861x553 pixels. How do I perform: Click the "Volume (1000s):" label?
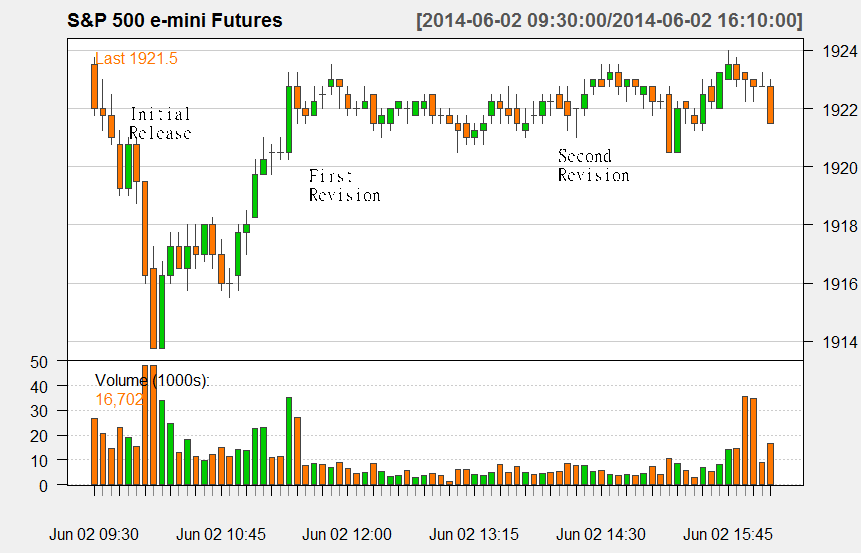point(152,380)
